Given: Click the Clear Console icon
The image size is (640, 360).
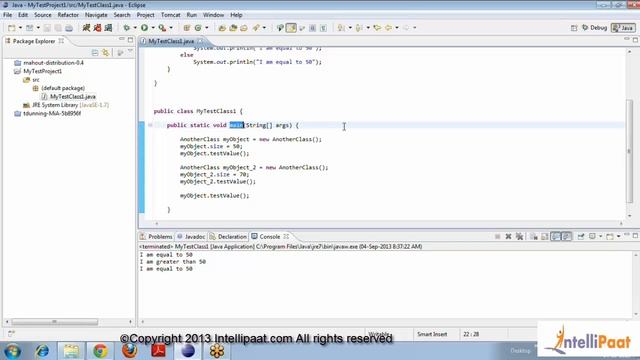Looking at the screenshot, I should (533, 236).
